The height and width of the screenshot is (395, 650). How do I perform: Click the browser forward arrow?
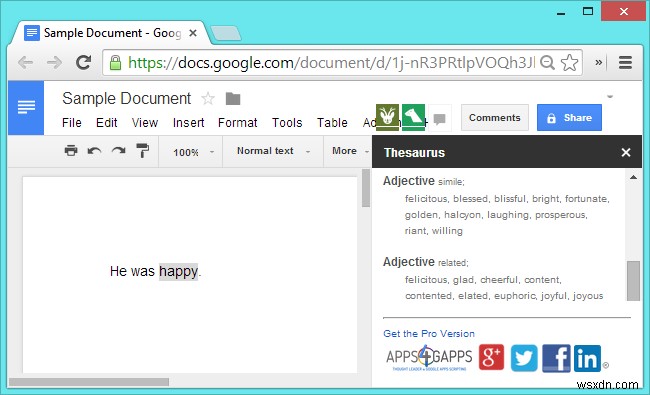tap(54, 63)
